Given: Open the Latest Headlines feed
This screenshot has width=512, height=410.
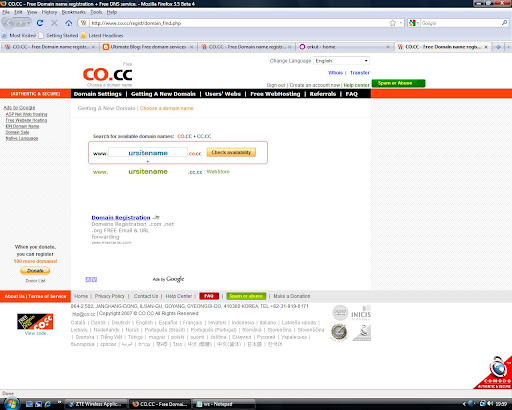Looking at the screenshot, I should tap(102, 35).
